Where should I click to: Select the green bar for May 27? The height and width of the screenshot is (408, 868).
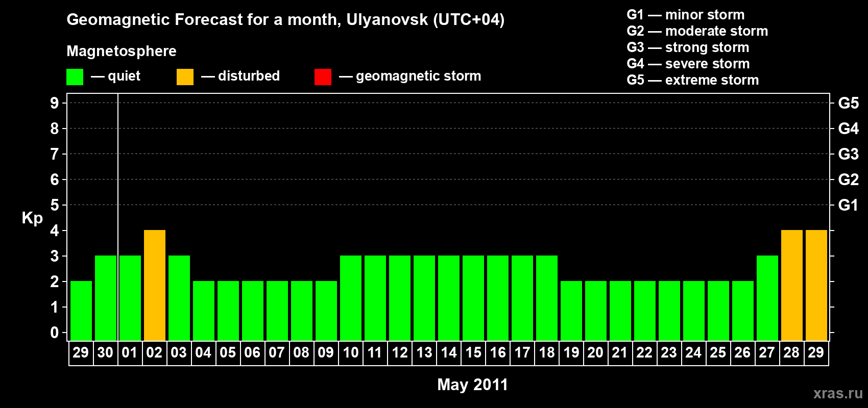point(767,298)
